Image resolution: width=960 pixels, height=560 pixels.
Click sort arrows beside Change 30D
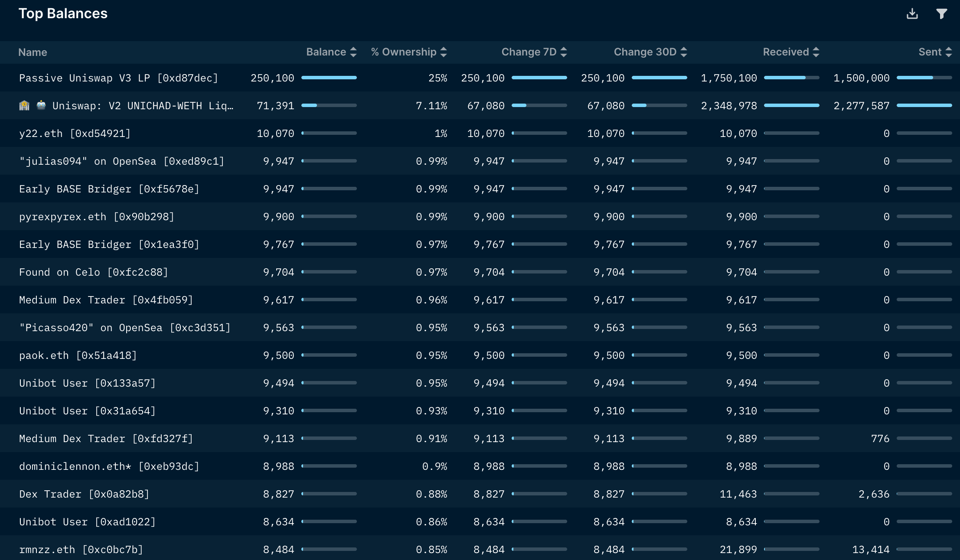click(684, 52)
